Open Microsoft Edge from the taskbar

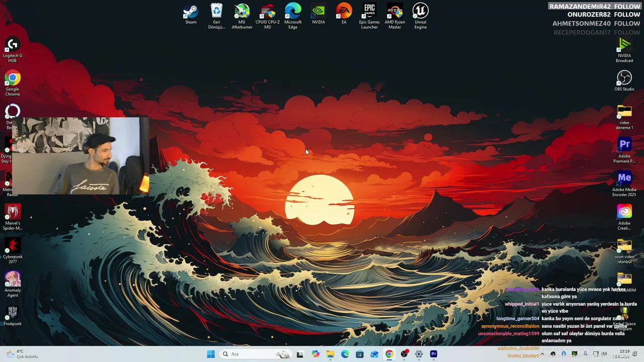345,354
